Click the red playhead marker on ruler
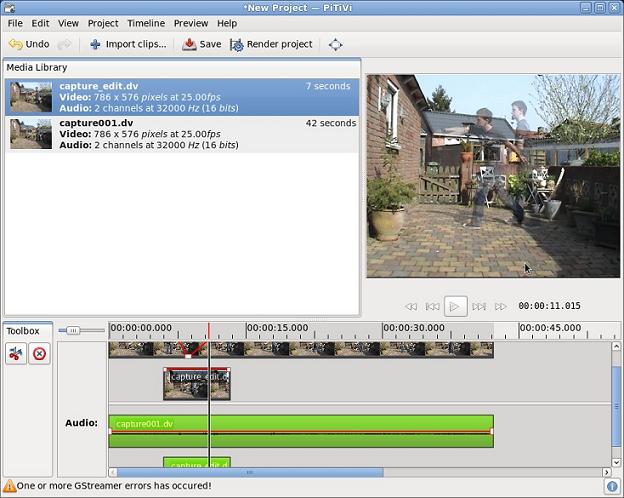This screenshot has width=624, height=498. pyautogui.click(x=209, y=331)
